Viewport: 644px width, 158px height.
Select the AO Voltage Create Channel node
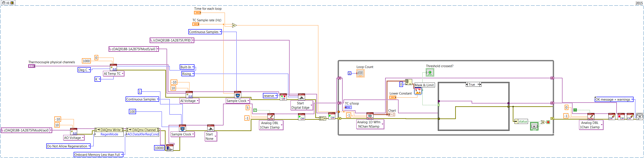[x=73, y=131]
